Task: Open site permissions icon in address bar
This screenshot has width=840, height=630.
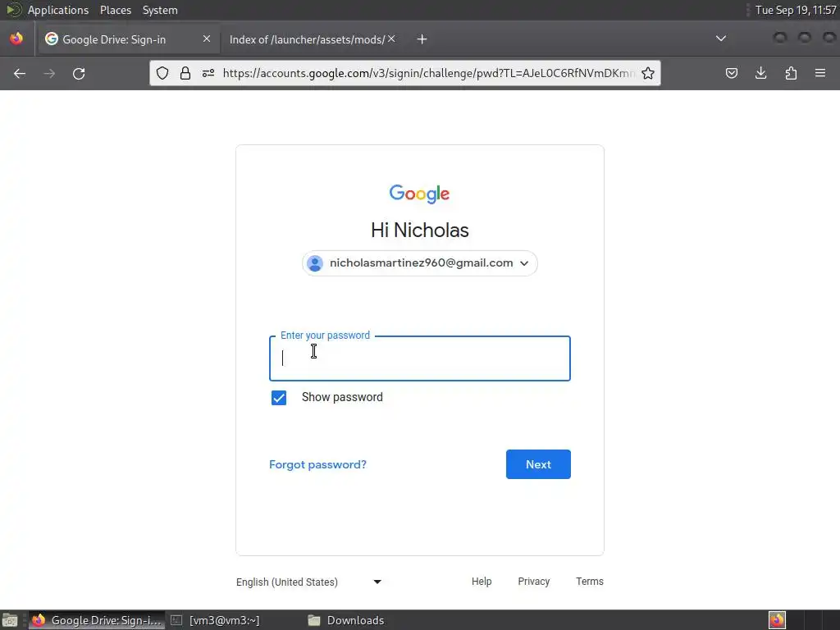Action: coord(208,73)
